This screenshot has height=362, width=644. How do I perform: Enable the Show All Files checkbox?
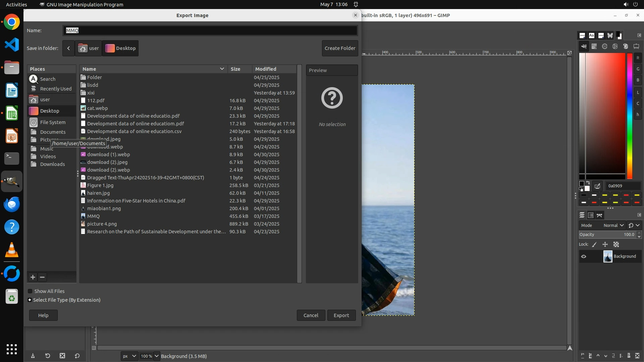click(x=30, y=291)
